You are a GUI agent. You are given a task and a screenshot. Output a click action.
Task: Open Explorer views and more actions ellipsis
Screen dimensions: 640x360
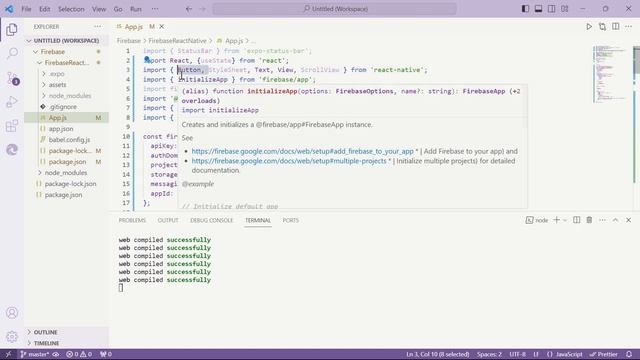click(x=98, y=27)
